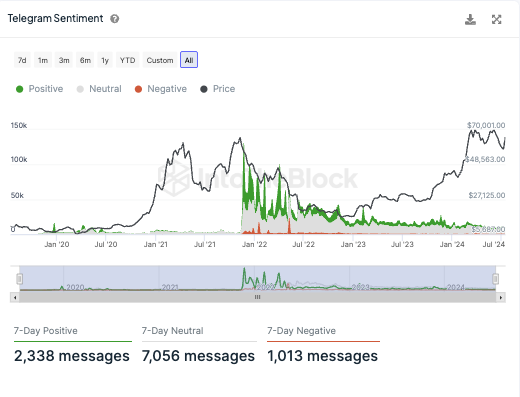Click the 50k axis label
520x397 pixels.
pos(17,195)
